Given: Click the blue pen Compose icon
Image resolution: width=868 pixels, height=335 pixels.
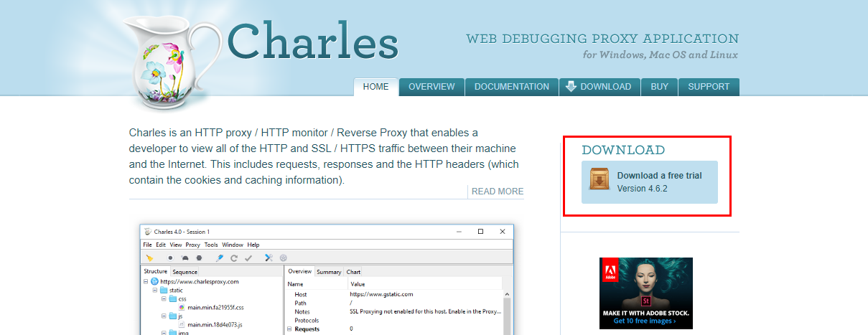Looking at the screenshot, I should pos(220,258).
